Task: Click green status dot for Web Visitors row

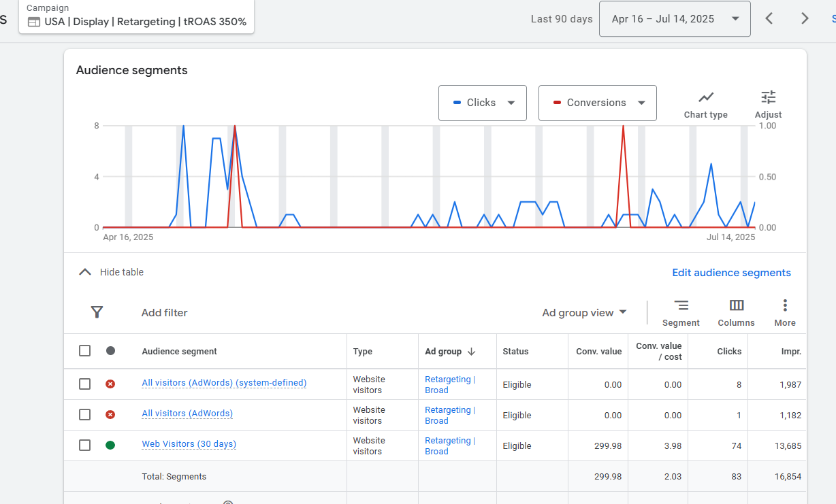Action: click(110, 445)
